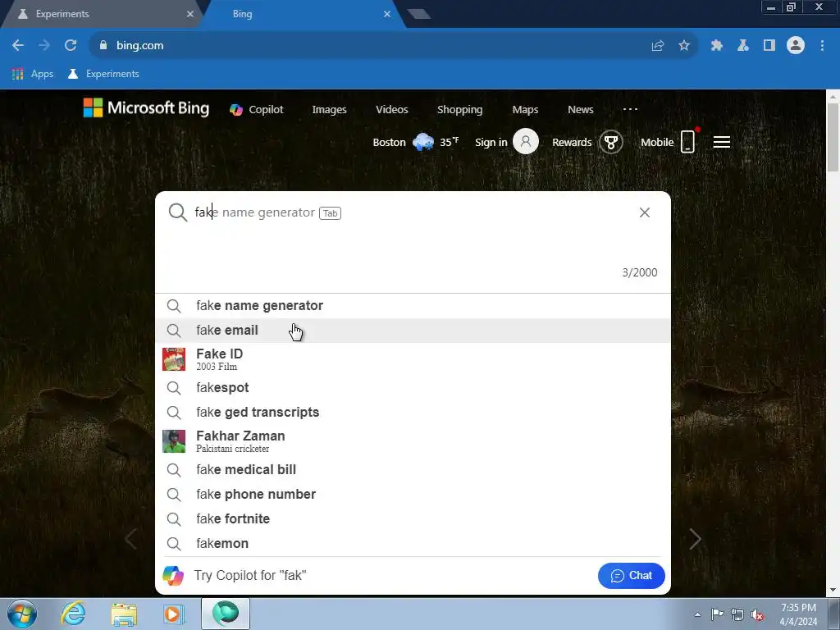Open the Chrome three-dot menu
This screenshot has height=630, width=840.
822,46
